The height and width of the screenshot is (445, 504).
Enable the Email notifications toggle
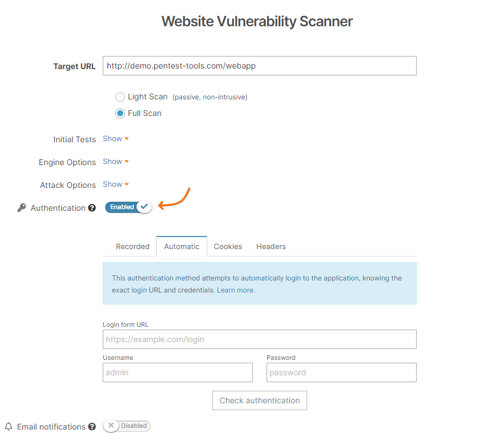126,426
